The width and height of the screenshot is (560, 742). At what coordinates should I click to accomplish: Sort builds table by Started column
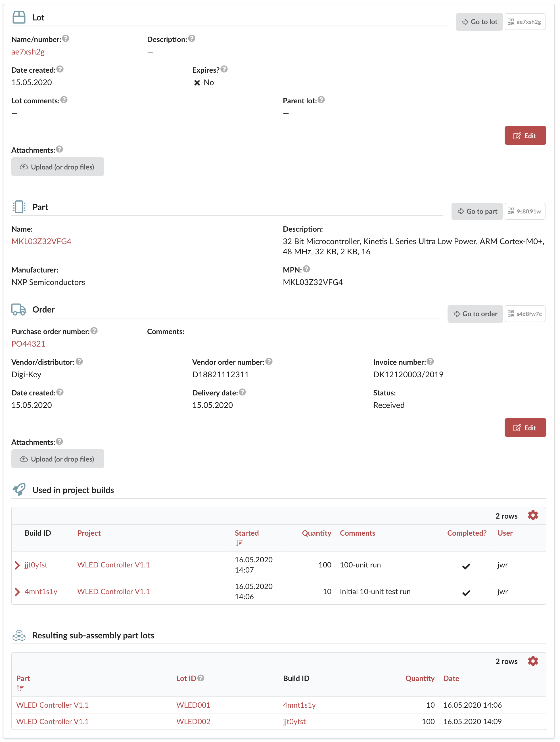coord(246,533)
